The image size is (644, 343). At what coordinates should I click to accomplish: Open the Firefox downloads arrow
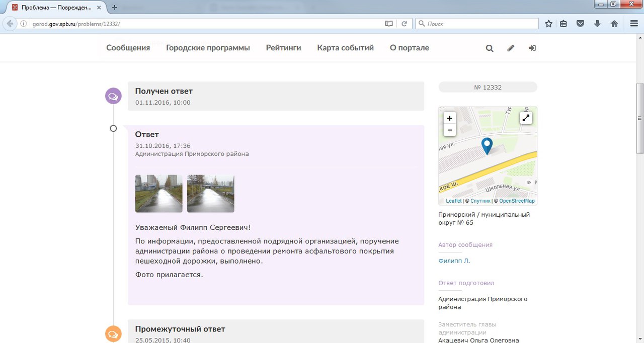coord(597,24)
